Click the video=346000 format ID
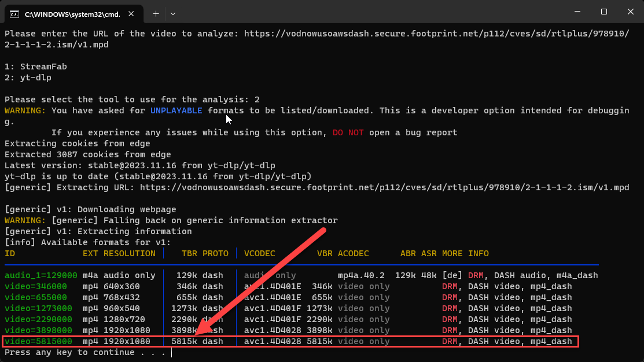Screen dimensions: 644x362 36,286
